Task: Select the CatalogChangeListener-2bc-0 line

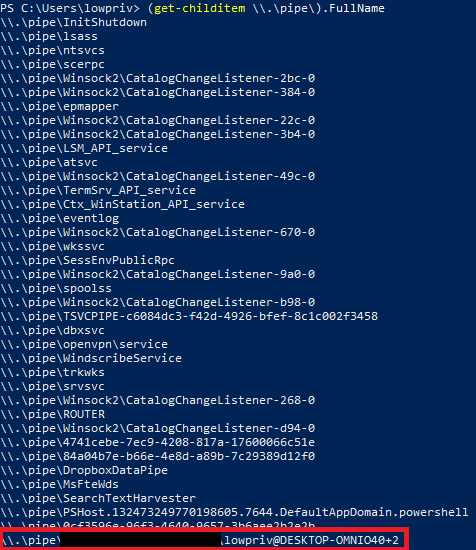Action: click(x=157, y=78)
